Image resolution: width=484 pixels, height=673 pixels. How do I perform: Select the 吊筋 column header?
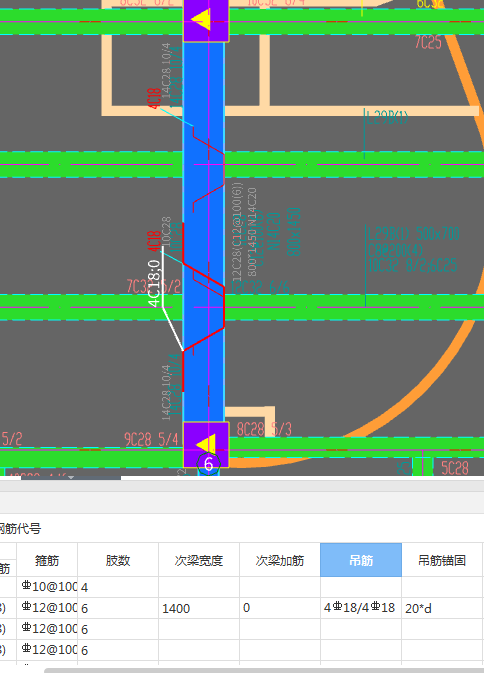(x=361, y=560)
